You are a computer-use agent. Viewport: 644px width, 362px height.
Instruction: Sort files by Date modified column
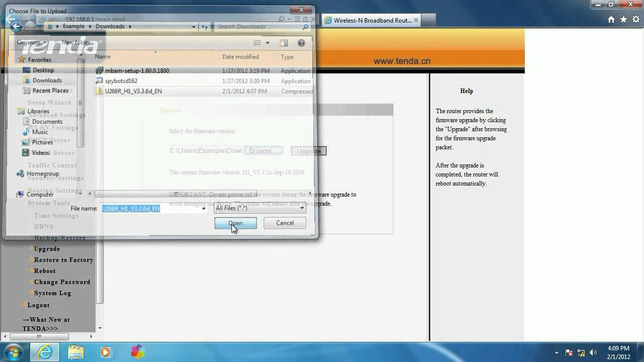coord(240,57)
